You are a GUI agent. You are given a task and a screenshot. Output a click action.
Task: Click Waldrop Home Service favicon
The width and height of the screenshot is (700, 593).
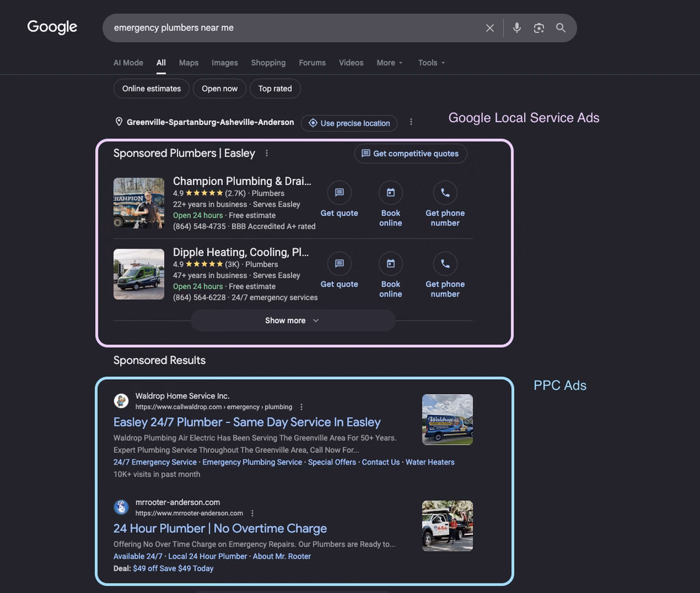click(121, 401)
